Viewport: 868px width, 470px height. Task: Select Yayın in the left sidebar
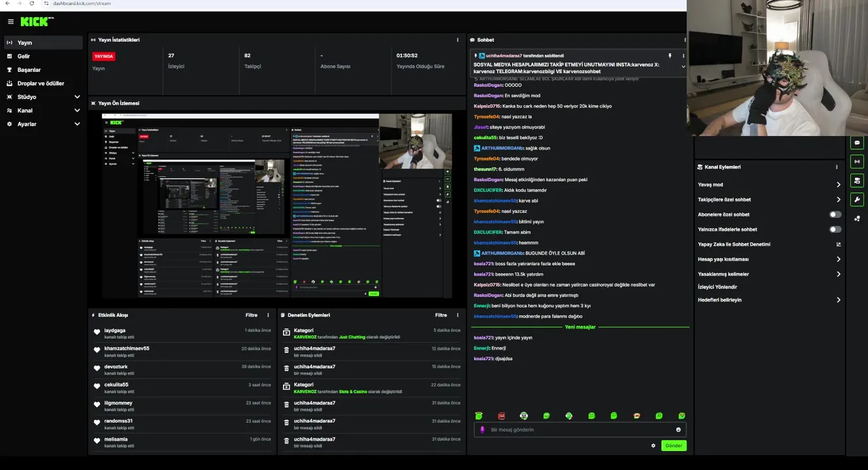pyautogui.click(x=43, y=42)
